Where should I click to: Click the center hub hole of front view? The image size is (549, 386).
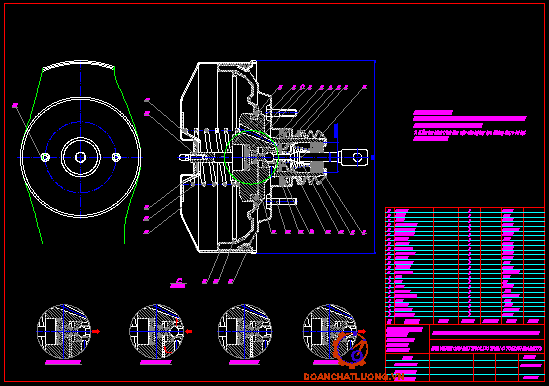pos(81,157)
